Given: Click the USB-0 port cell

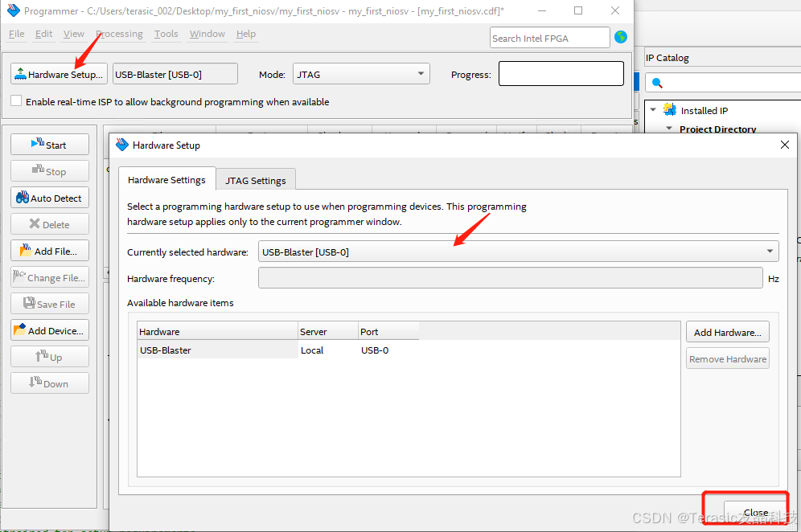Looking at the screenshot, I should pyautogui.click(x=388, y=350).
